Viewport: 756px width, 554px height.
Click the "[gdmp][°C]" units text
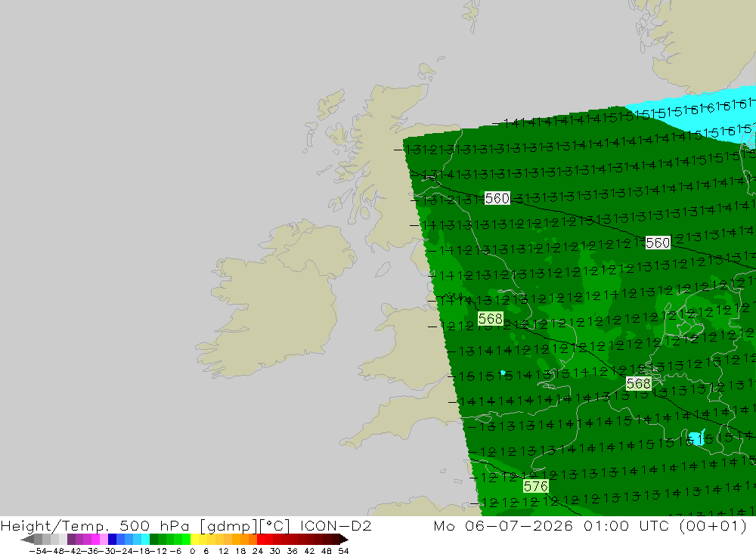tap(245, 525)
